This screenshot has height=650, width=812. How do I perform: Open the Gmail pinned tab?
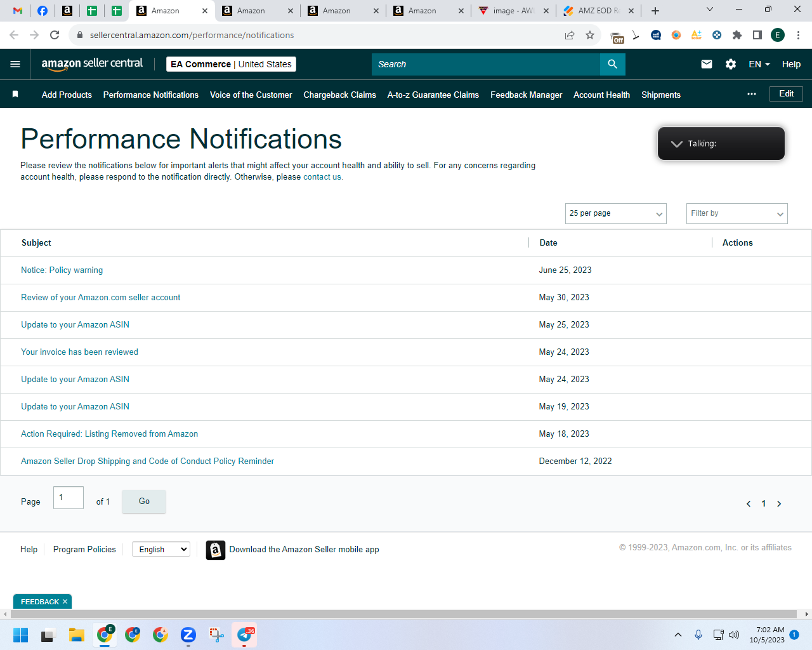[18, 11]
